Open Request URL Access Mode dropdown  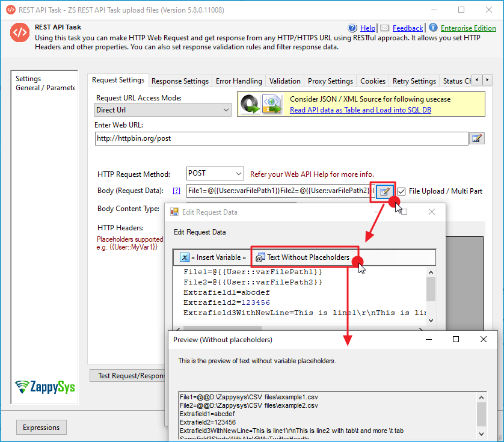[x=163, y=110]
